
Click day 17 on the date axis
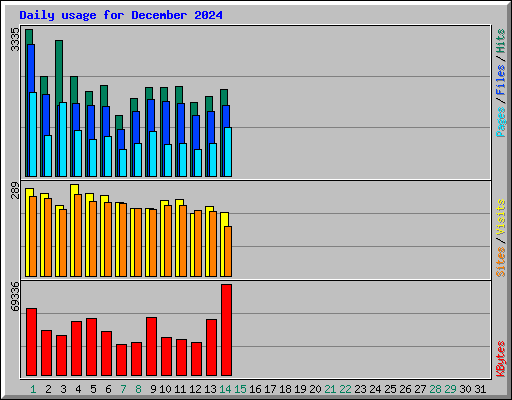coord(270,389)
